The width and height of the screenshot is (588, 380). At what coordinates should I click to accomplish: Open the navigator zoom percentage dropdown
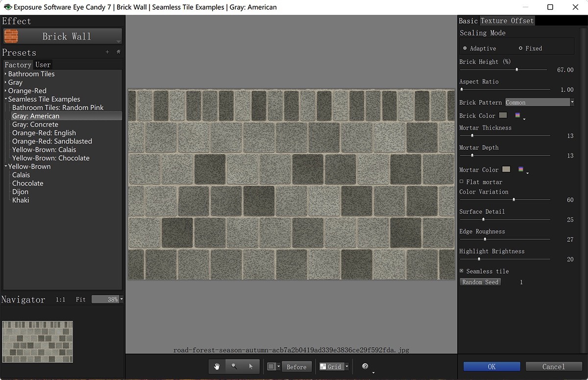(122, 299)
